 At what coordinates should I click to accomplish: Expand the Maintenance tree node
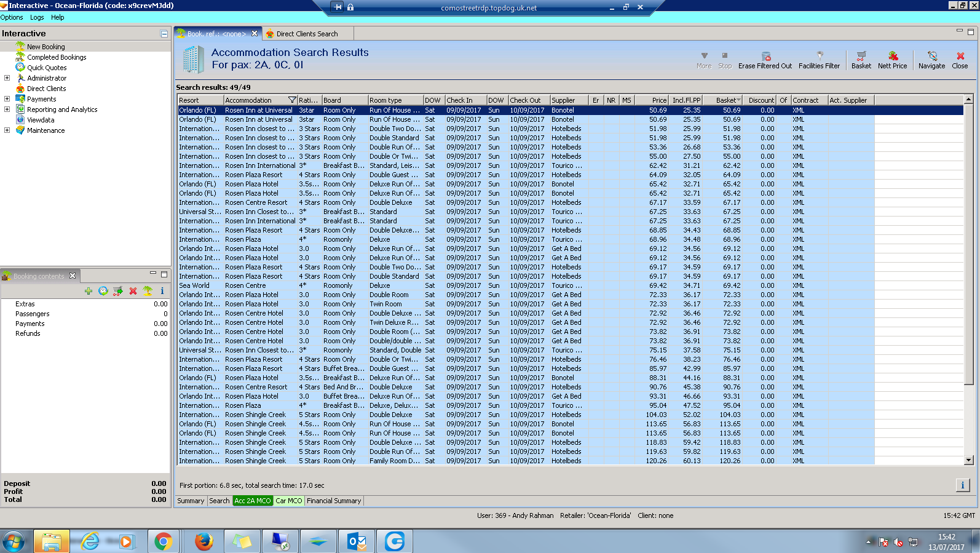(x=7, y=130)
